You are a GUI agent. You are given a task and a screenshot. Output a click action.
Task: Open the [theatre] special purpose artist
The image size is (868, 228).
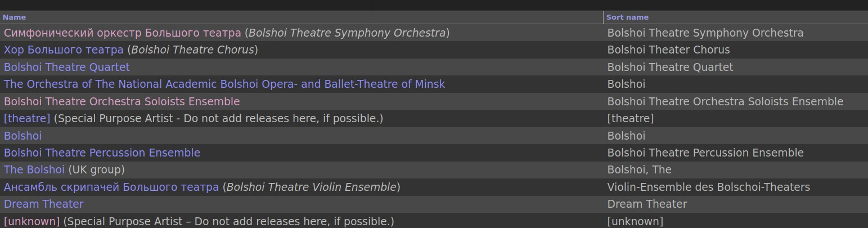coord(27,118)
